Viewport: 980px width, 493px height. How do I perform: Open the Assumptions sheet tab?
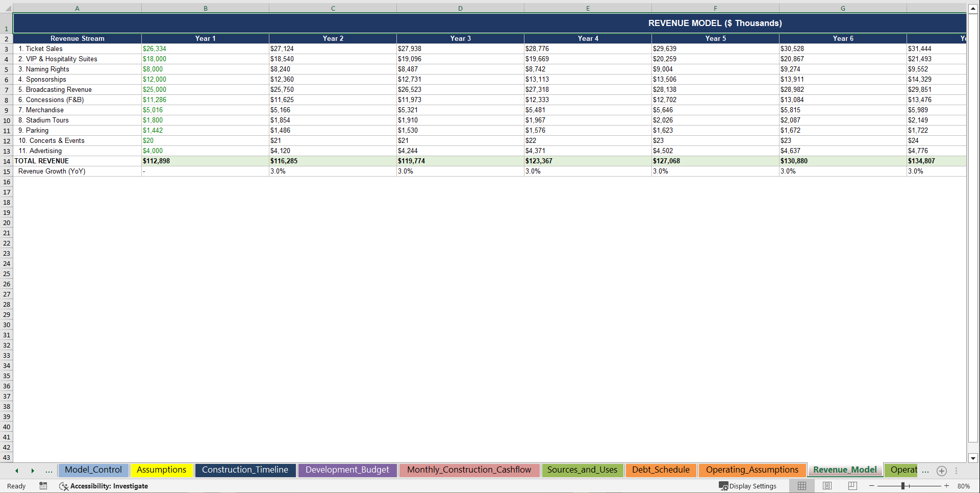[161, 470]
